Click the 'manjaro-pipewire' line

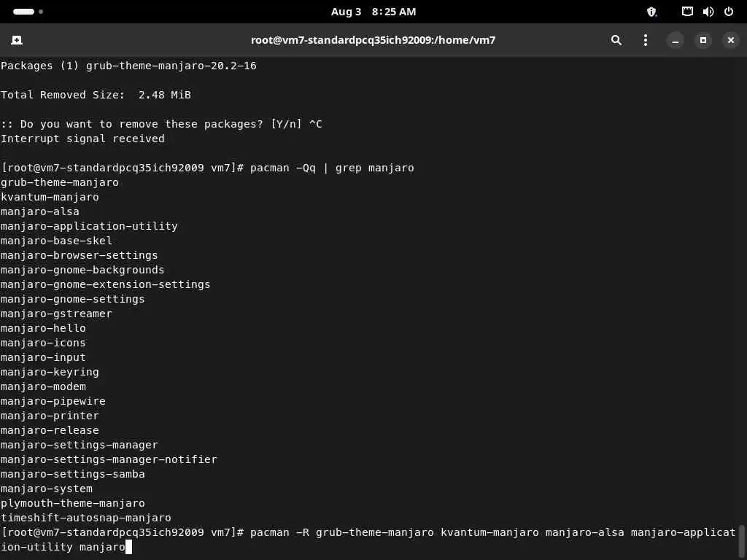click(x=53, y=401)
